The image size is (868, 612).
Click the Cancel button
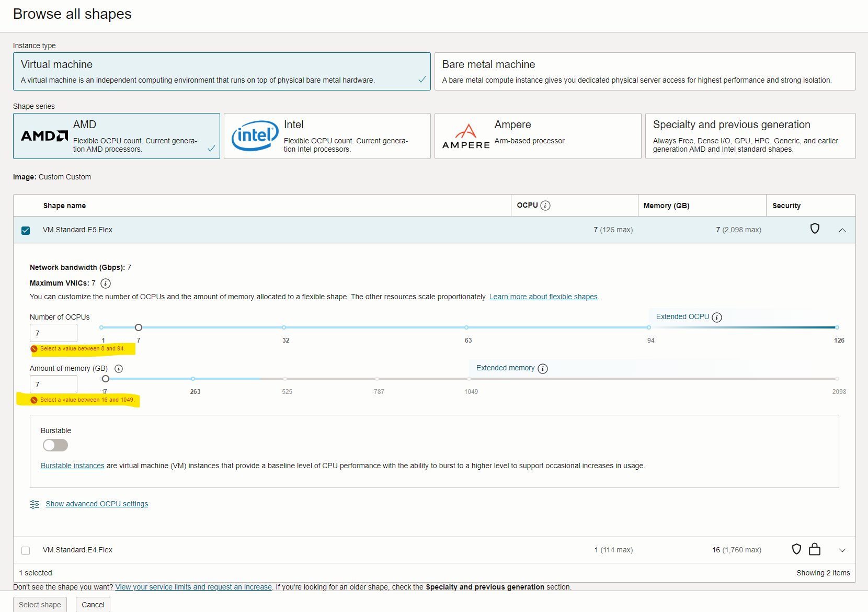pyautogui.click(x=93, y=605)
